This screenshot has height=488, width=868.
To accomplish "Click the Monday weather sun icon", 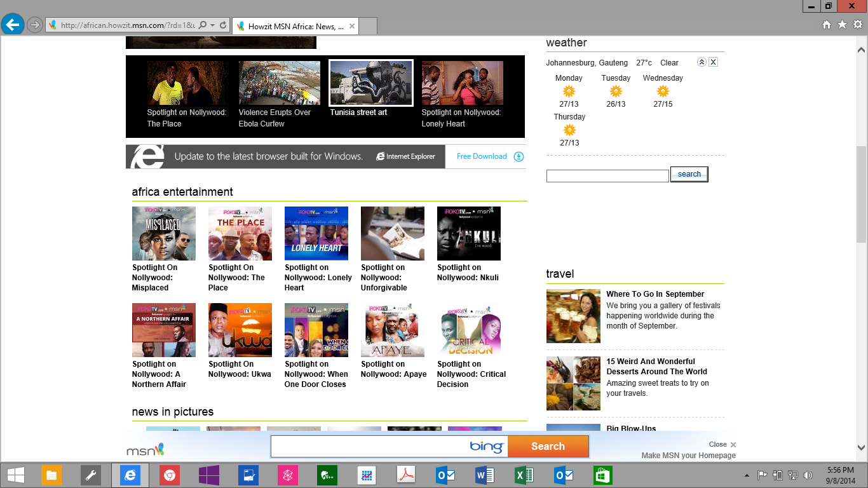I will [569, 91].
